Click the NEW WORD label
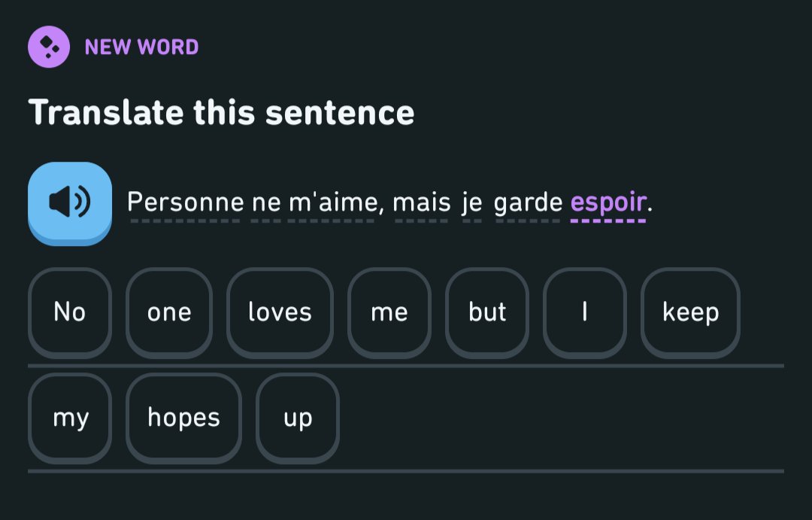Screen dimensions: 812x520 point(141,47)
